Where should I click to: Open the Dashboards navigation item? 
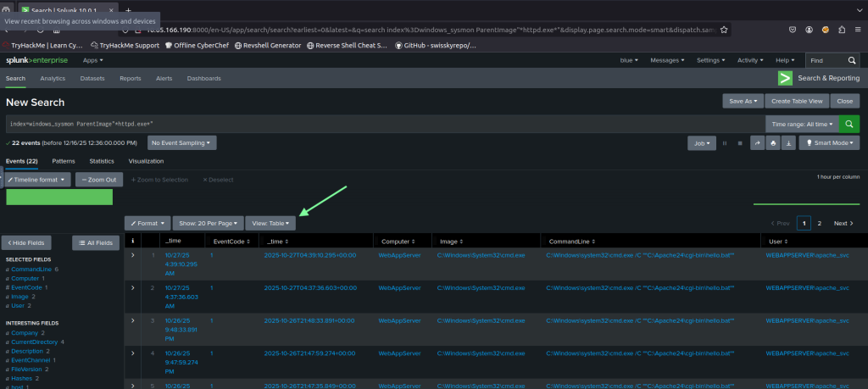point(203,78)
